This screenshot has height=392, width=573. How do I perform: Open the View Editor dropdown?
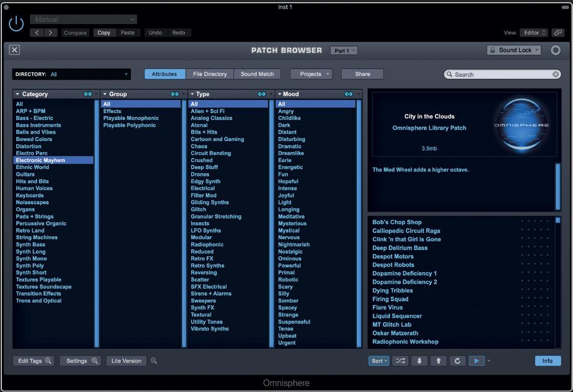[x=534, y=33]
